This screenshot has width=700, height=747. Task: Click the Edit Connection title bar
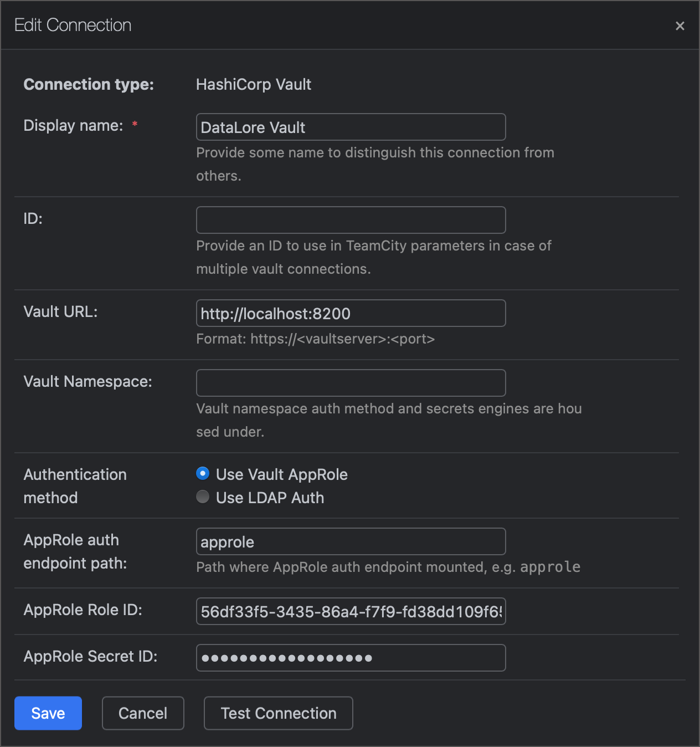pyautogui.click(x=73, y=25)
